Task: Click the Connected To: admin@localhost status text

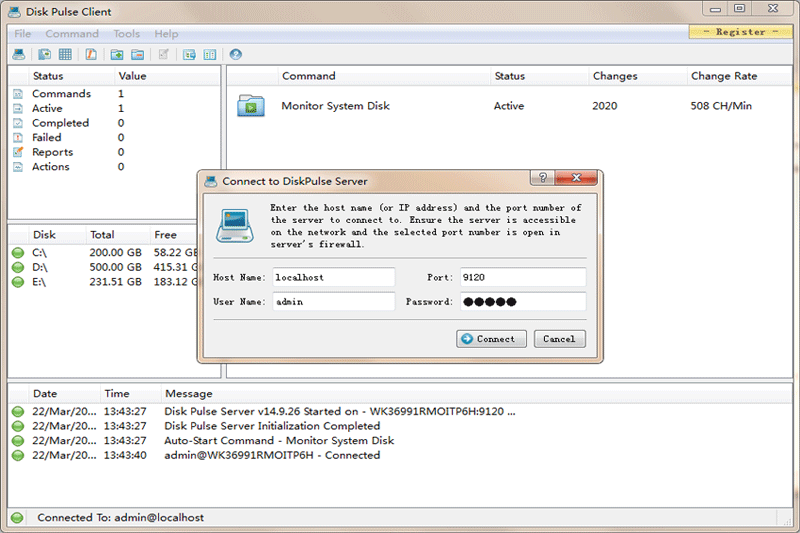Action: click(x=120, y=518)
